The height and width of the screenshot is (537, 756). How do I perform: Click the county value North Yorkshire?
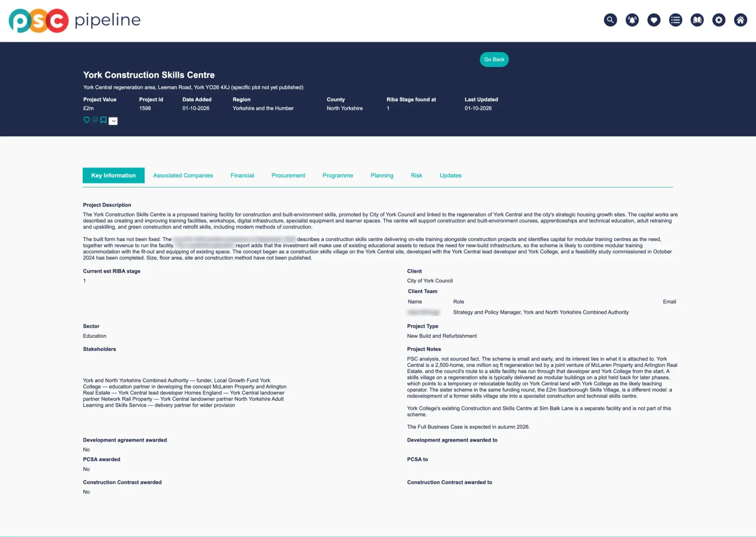345,108
